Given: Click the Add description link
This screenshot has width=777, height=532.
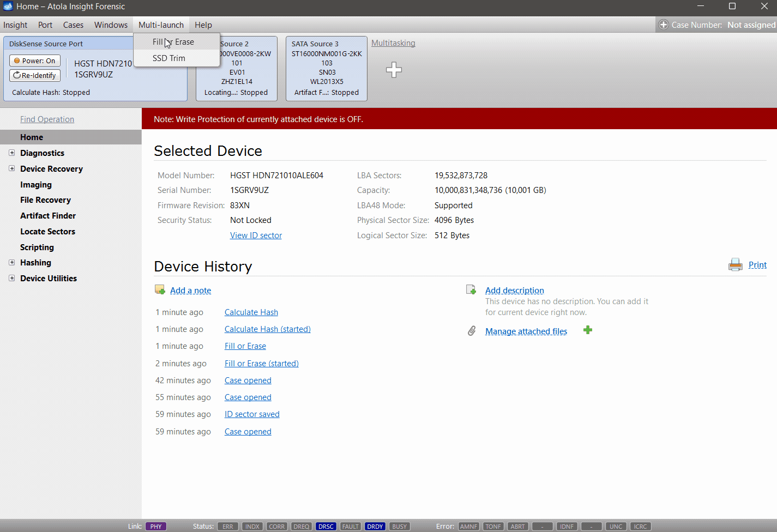Looking at the screenshot, I should point(515,291).
